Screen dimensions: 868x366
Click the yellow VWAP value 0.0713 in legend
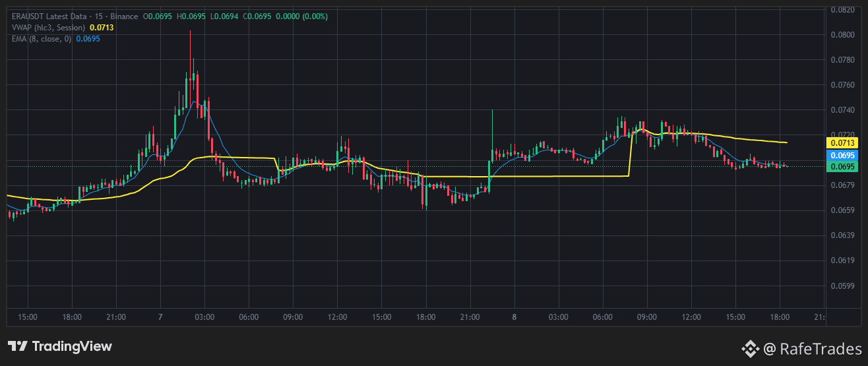click(x=102, y=28)
